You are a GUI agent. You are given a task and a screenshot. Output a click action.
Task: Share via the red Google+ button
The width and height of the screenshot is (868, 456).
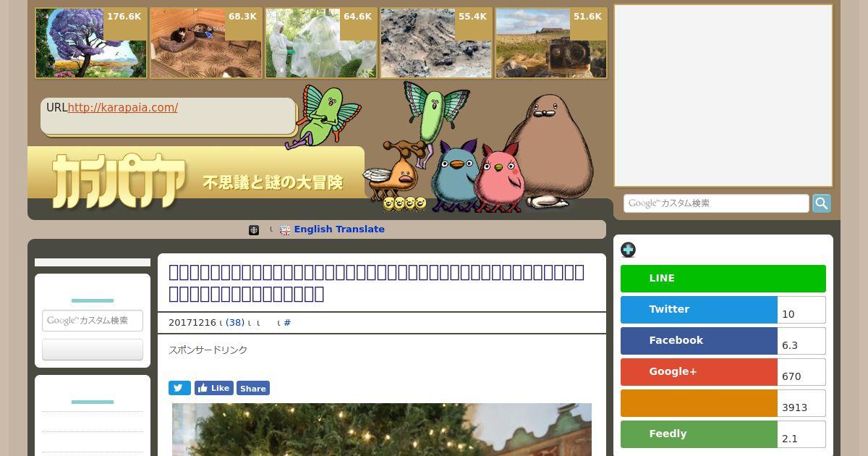click(699, 372)
